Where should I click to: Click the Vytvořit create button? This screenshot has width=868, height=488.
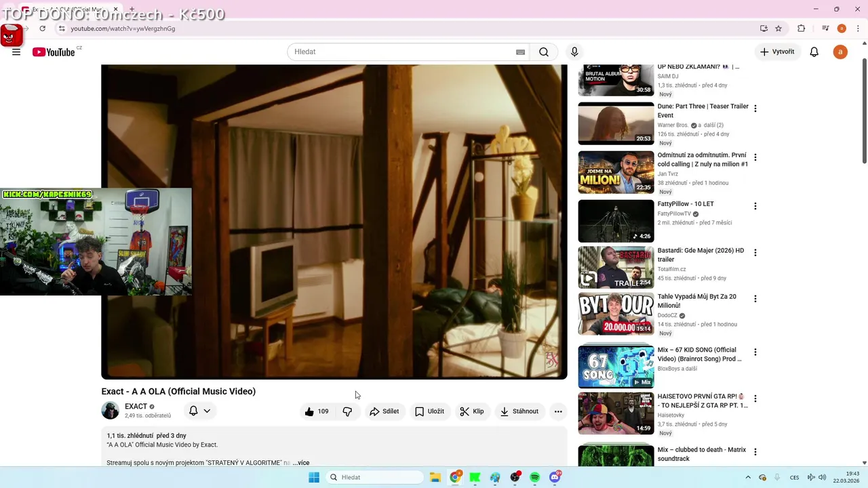pyautogui.click(x=778, y=52)
